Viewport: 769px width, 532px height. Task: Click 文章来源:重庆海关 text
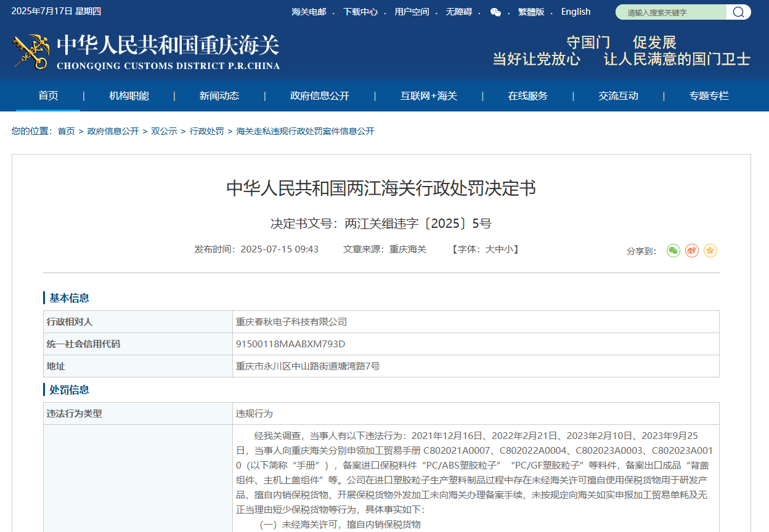(385, 249)
